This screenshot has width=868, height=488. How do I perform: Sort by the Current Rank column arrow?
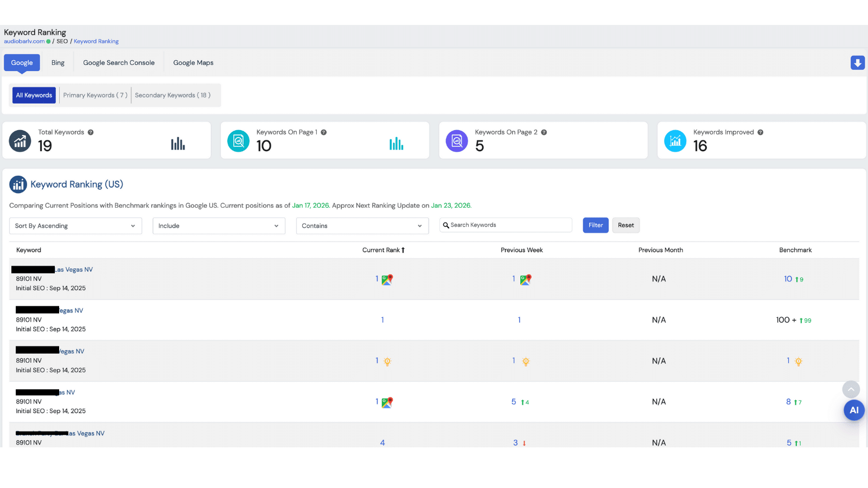click(403, 251)
